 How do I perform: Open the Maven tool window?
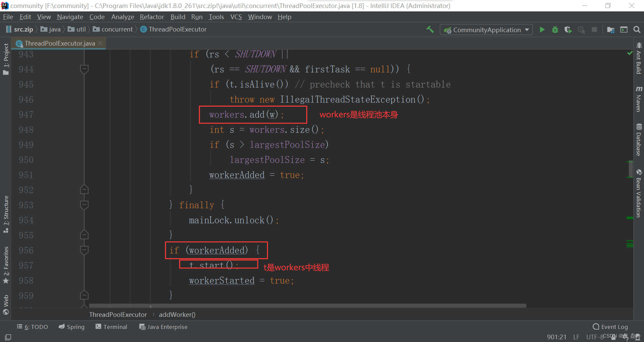coord(639,99)
